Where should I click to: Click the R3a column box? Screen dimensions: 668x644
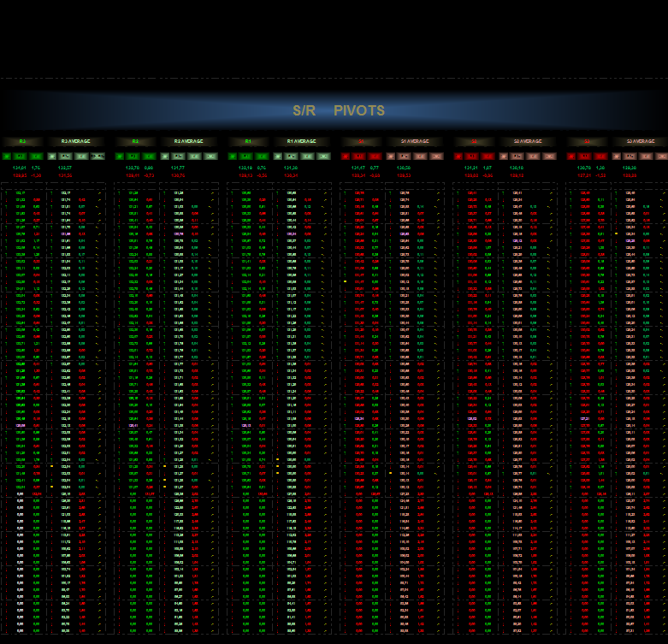click(65, 157)
